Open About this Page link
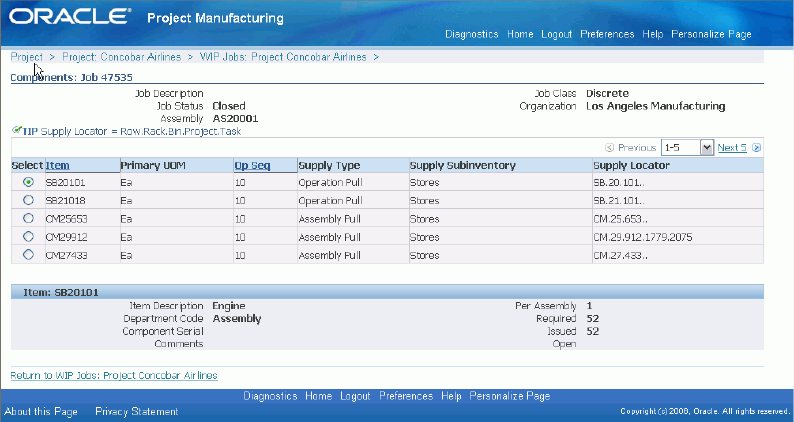This screenshot has height=422, width=794. [41, 411]
